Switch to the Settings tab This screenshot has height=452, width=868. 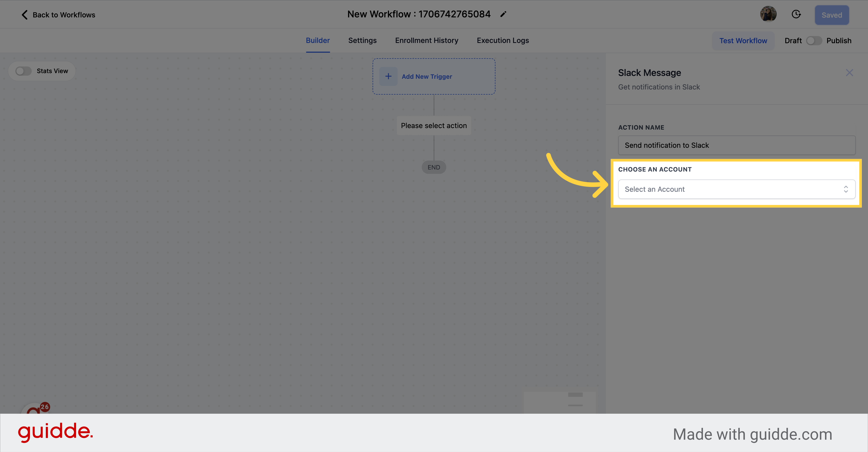click(362, 40)
